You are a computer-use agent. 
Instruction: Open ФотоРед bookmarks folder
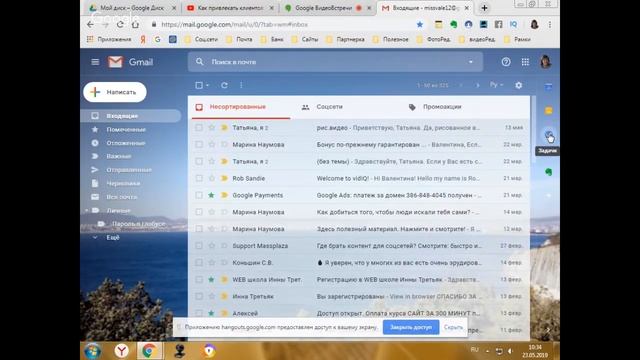pos(433,40)
